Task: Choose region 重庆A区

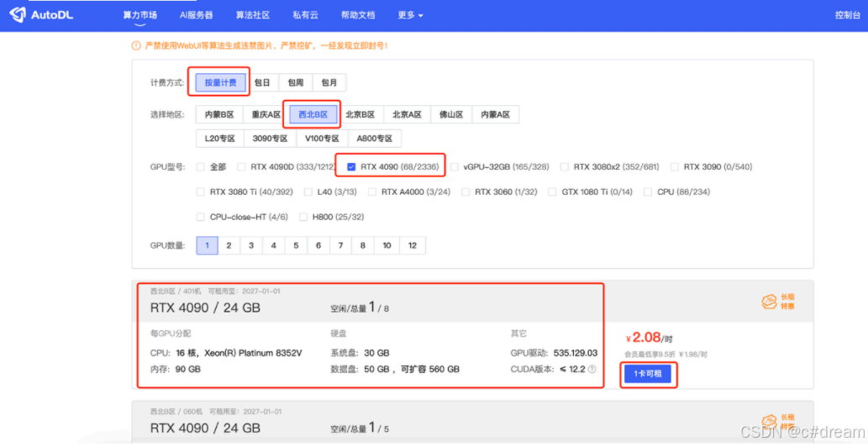Action: point(266,114)
